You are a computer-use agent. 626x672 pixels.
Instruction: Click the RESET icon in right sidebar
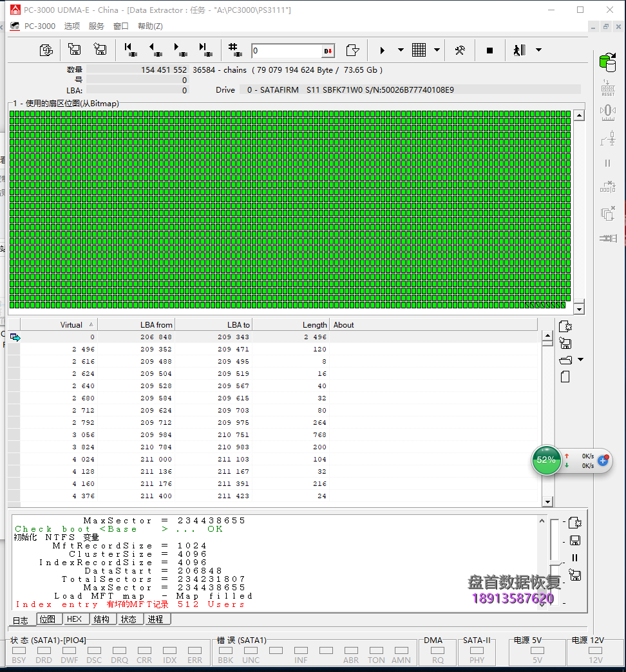coord(607,88)
